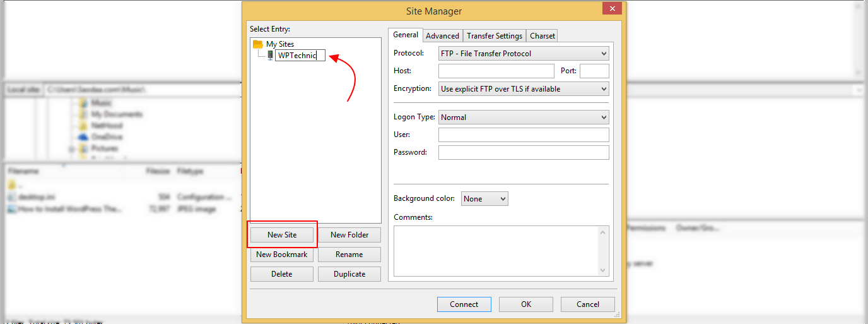Click the Filename column header in background window
868x324 pixels.
click(23, 171)
